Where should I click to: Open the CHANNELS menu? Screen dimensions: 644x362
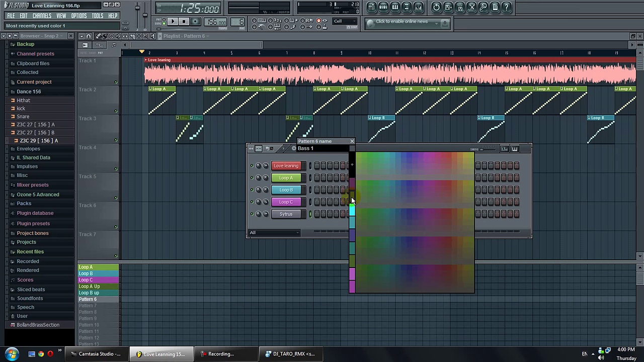click(x=42, y=16)
